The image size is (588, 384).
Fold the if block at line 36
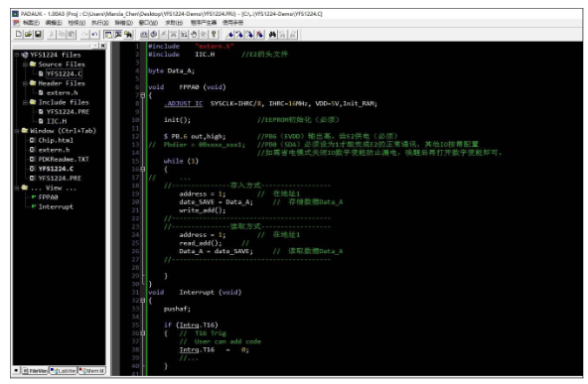(142, 333)
